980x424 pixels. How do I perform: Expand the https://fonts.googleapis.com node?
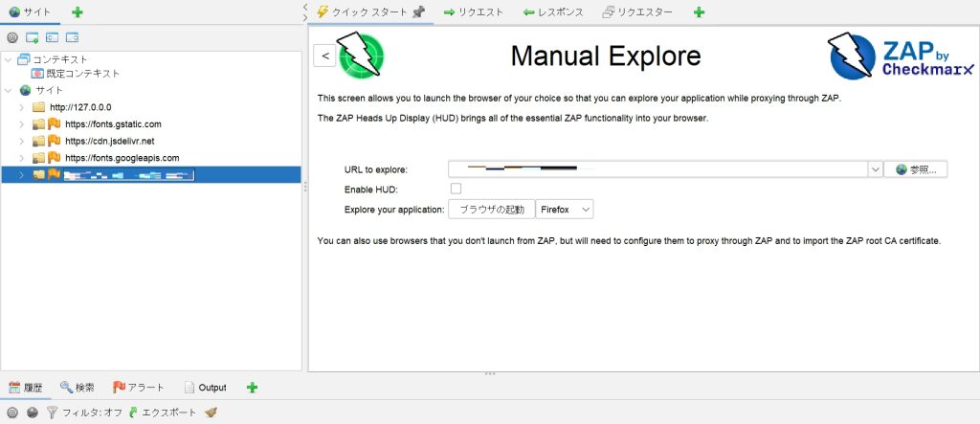(x=21, y=158)
